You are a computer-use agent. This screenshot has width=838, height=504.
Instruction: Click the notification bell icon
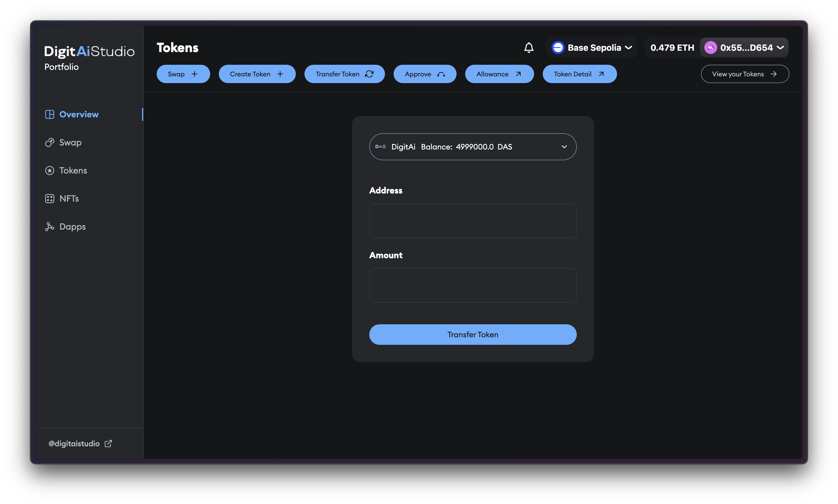(x=529, y=47)
